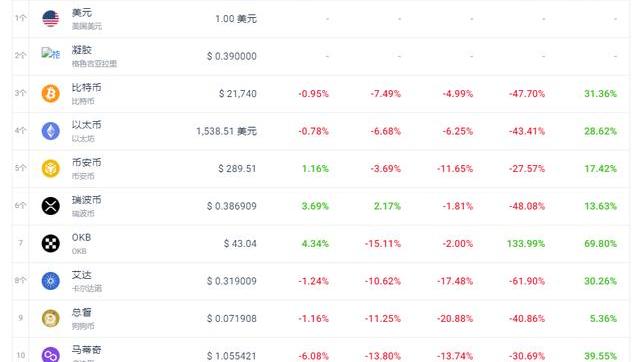
Task: Click the yellow BNB coin icon
Action: (51, 169)
